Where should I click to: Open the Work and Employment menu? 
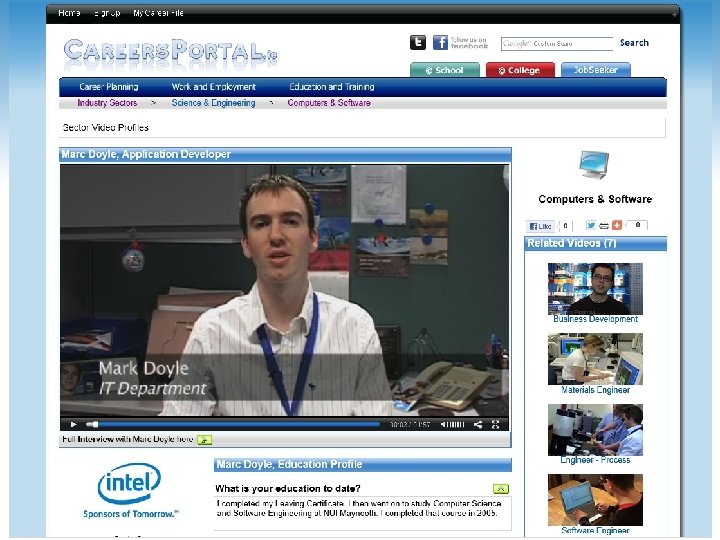[214, 87]
